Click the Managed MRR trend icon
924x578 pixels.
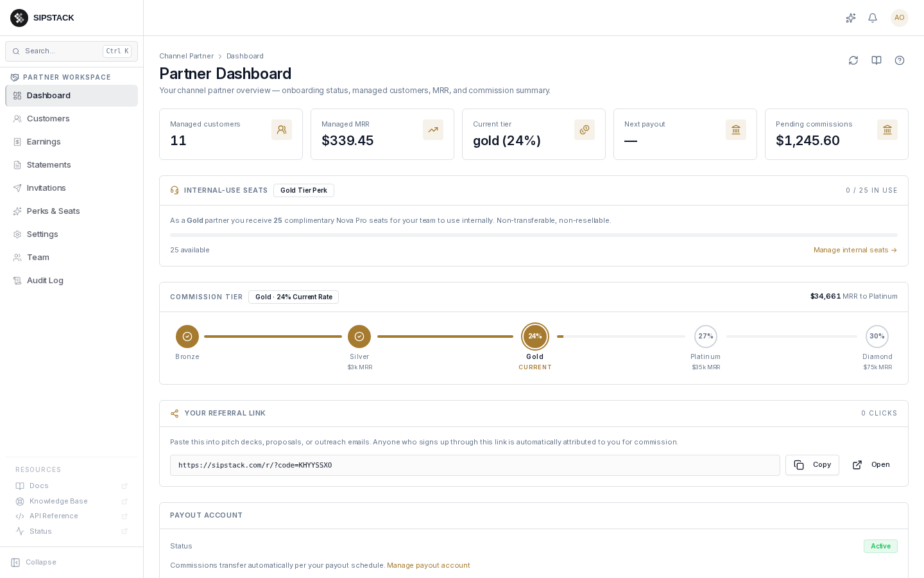click(433, 130)
